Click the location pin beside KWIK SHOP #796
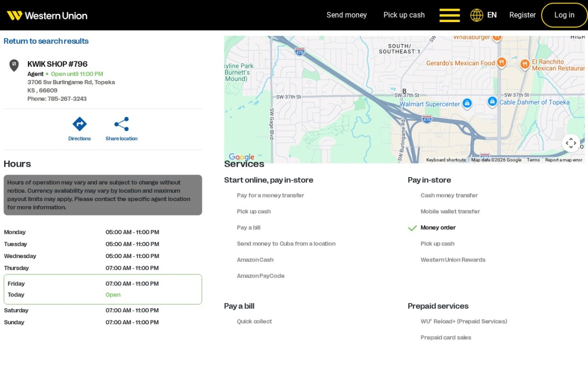Viewport: 588px width, 368px height. 14,65
